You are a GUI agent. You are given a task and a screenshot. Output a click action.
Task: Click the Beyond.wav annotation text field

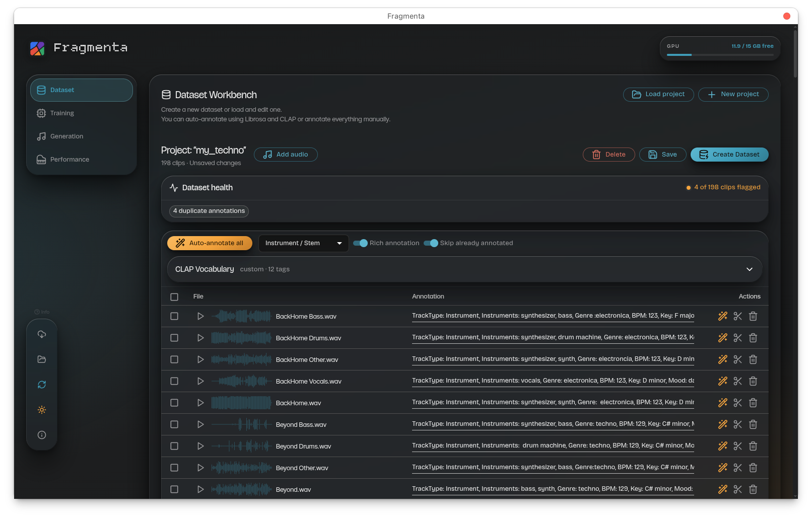(553, 489)
